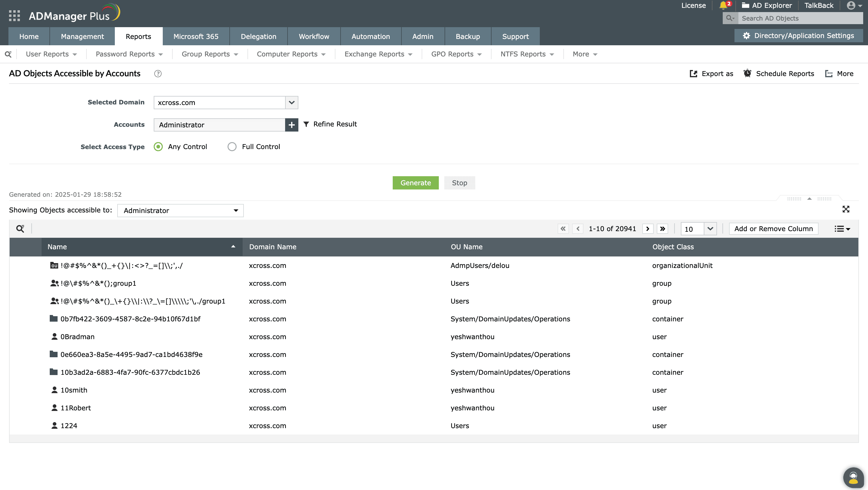Open the apps grid icon
The height and width of the screenshot is (490, 868).
(x=14, y=15)
